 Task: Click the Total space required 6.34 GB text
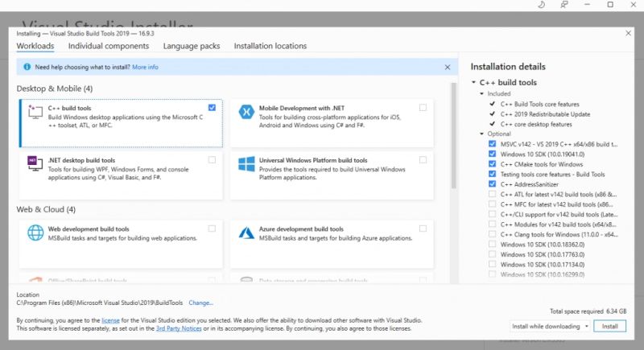point(588,311)
